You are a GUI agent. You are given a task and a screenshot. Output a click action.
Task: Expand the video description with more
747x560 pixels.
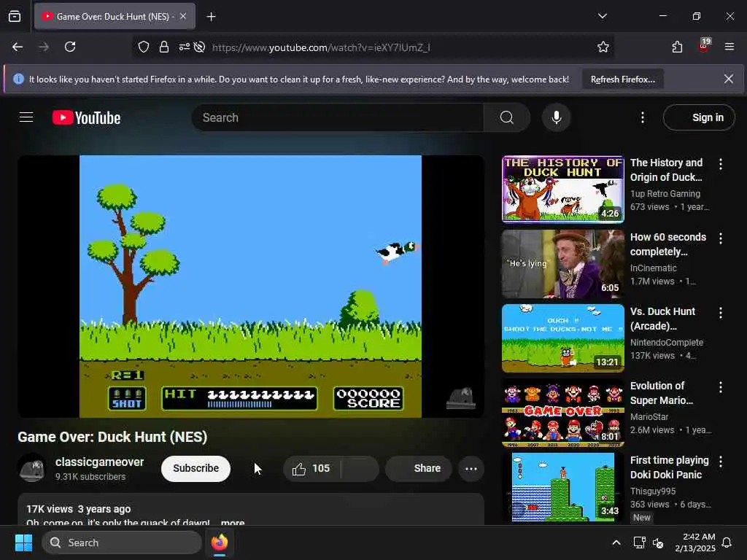pos(233,522)
